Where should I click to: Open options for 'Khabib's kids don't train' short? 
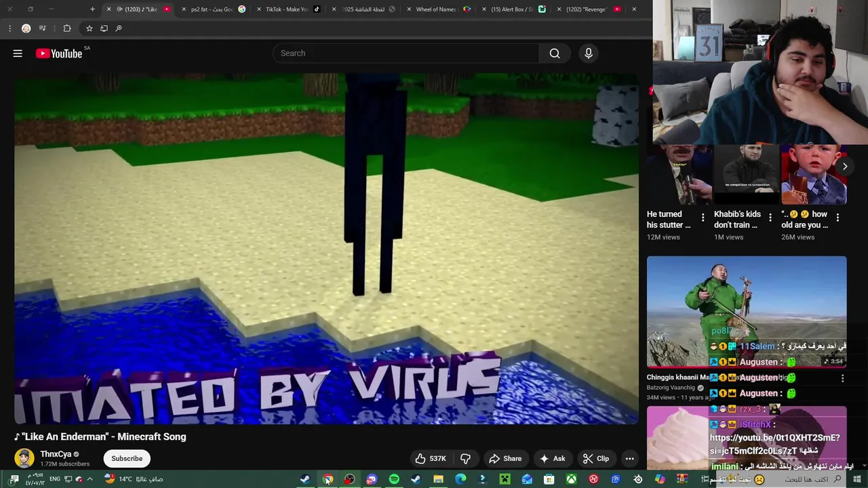[770, 218]
